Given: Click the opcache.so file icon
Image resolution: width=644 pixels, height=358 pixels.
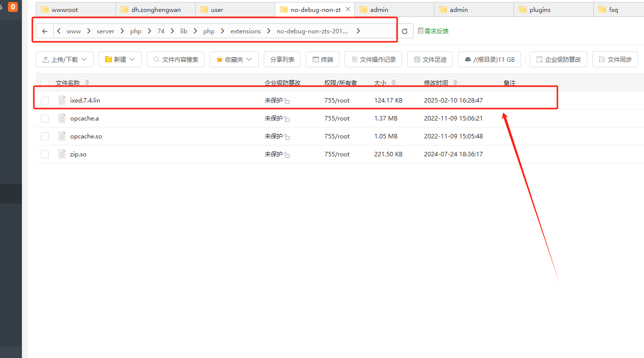Looking at the screenshot, I should [62, 136].
